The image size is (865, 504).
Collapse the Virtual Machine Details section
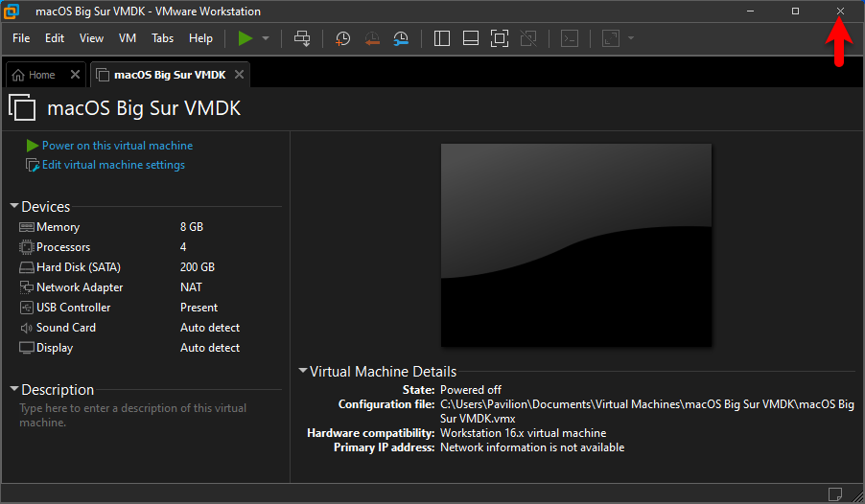(x=303, y=371)
